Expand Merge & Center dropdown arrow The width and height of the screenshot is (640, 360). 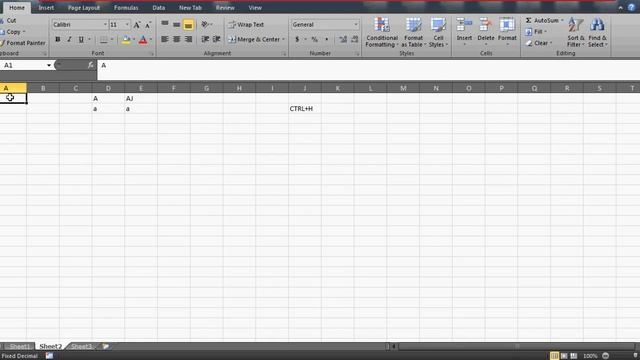tap(283, 40)
